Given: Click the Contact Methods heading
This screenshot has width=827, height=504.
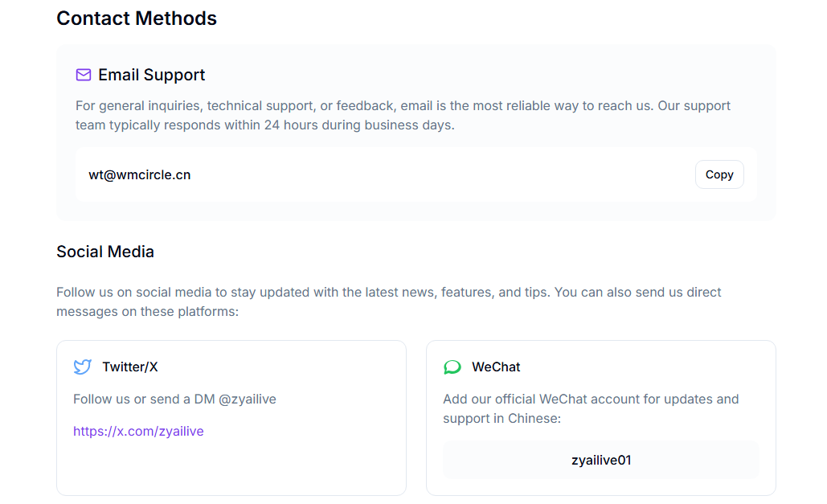Looking at the screenshot, I should (x=137, y=18).
